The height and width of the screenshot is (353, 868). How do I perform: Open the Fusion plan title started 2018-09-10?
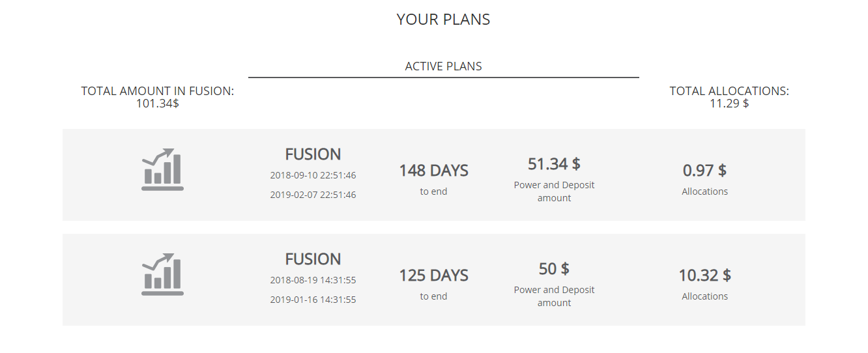[313, 154]
